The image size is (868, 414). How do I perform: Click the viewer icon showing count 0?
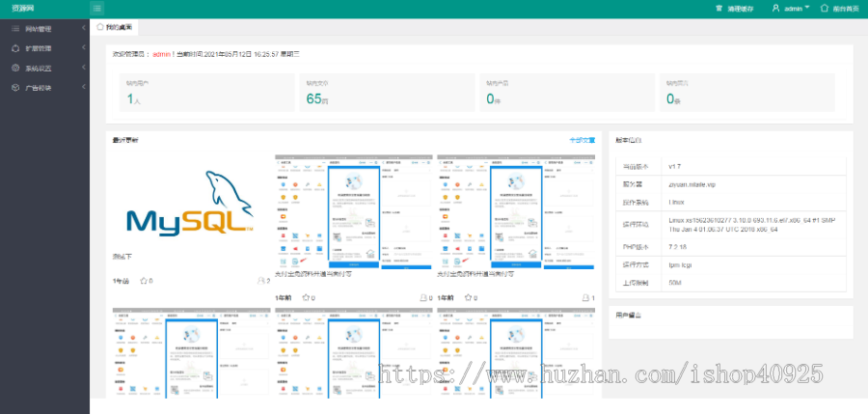[423, 297]
